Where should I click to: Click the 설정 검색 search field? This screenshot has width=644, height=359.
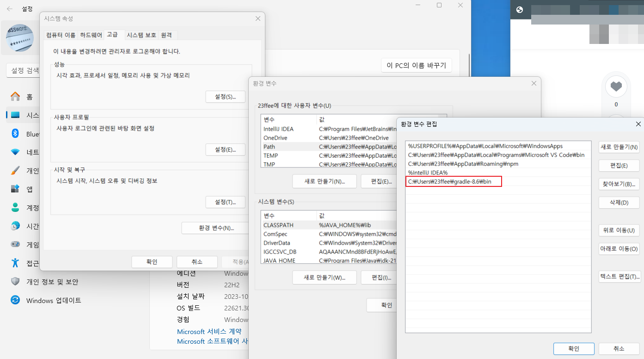point(23,70)
